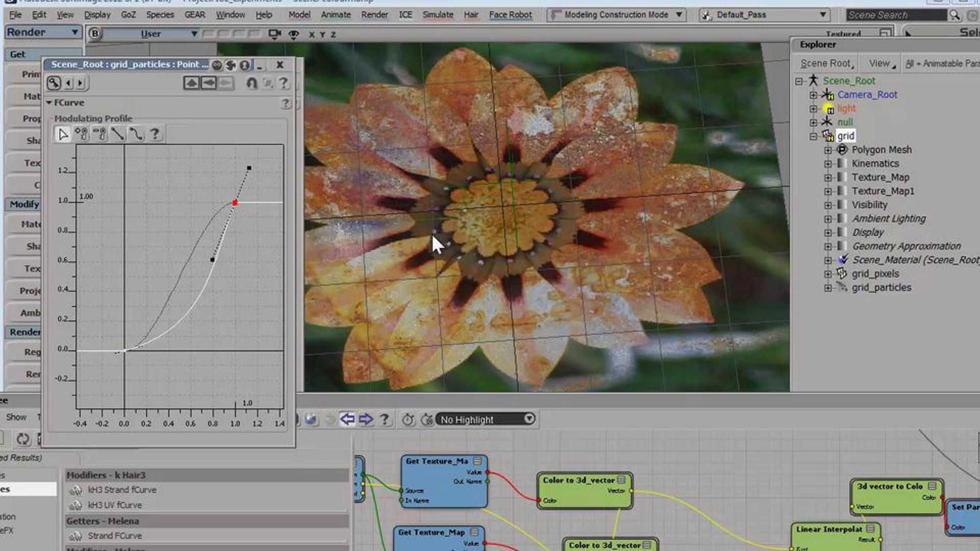Click the left blue arrow in ICE tree toolbar

pyautogui.click(x=347, y=419)
